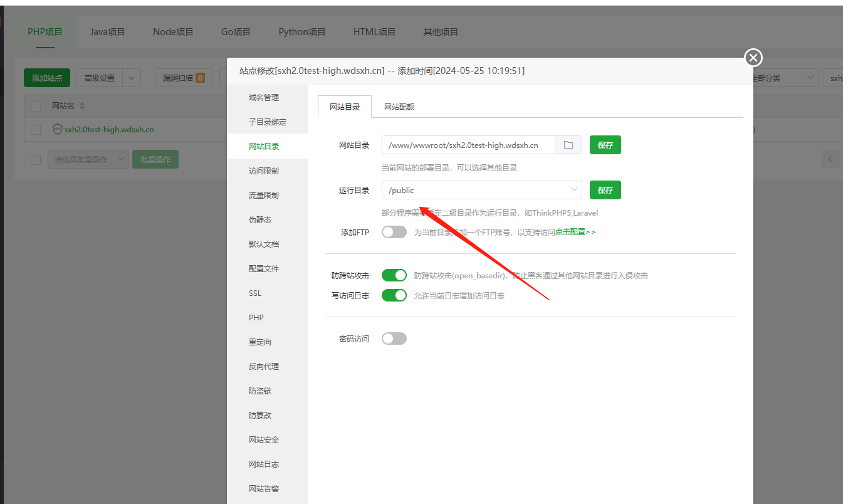Open the 高级设置 dropdown arrow
This screenshot has height=504, width=843.
[x=132, y=78]
